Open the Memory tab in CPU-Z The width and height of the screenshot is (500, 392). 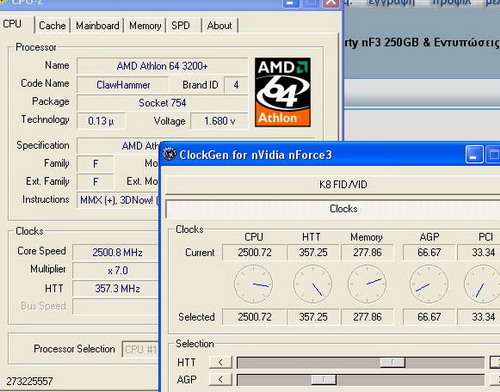click(x=145, y=26)
